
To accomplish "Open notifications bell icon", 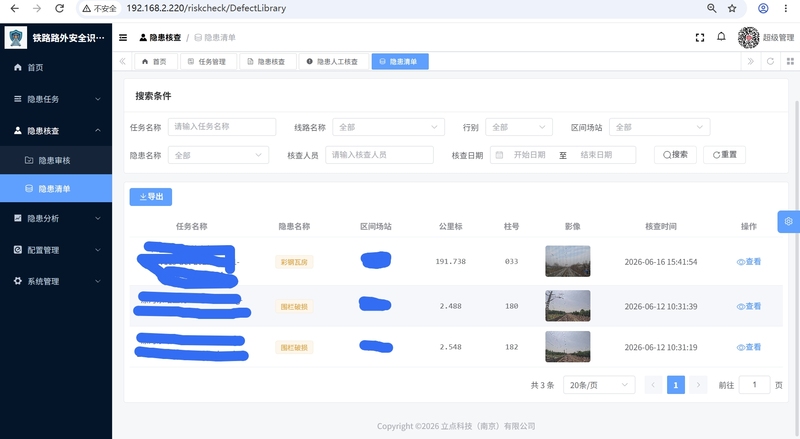I will click(721, 37).
